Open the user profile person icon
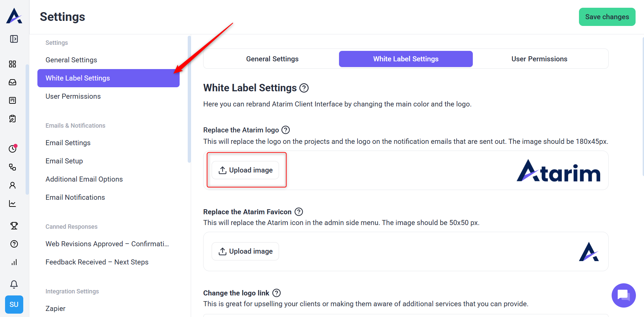644x317 pixels. pyautogui.click(x=12, y=185)
